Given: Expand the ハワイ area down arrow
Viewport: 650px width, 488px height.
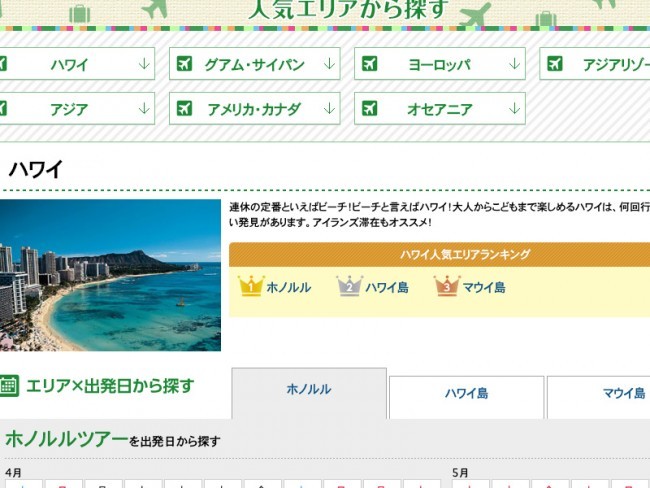Looking at the screenshot, I should coord(144,65).
